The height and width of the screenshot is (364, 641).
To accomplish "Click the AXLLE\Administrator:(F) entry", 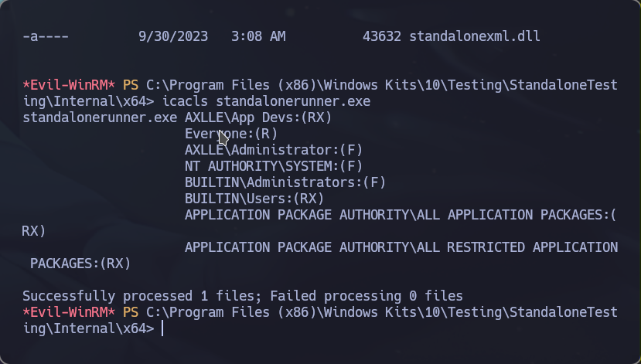I will tap(274, 150).
